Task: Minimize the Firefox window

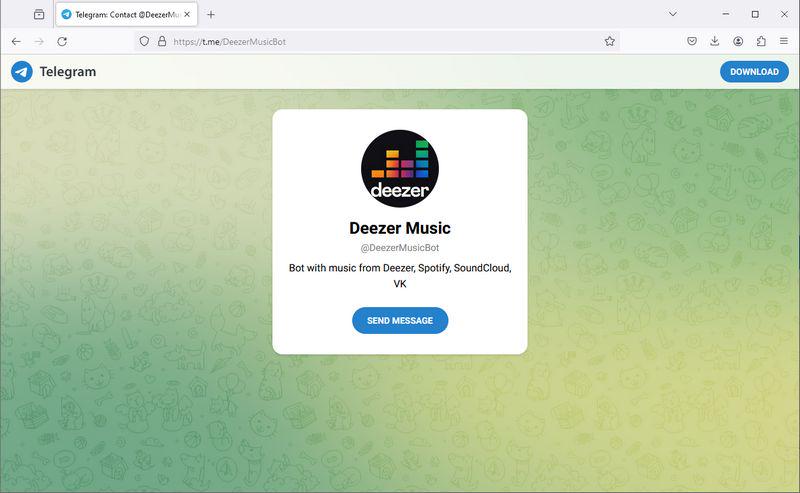Action: coord(726,14)
